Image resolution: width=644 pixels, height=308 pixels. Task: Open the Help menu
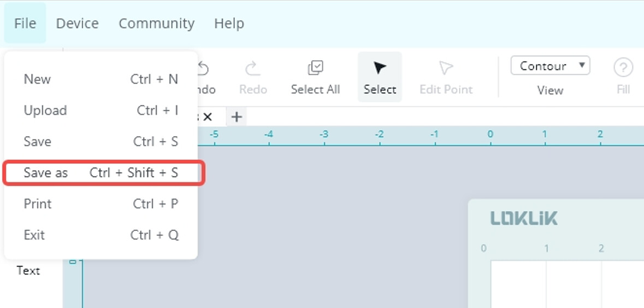click(x=229, y=24)
